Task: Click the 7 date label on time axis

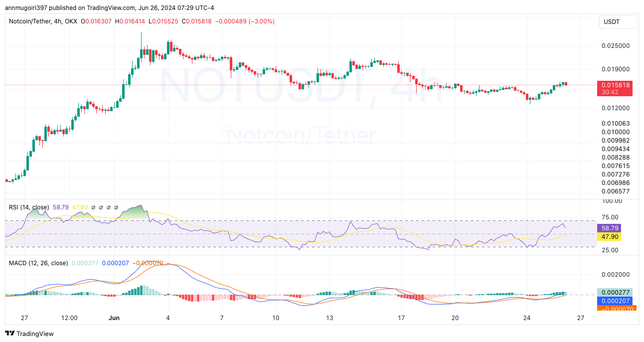Action: (221, 318)
